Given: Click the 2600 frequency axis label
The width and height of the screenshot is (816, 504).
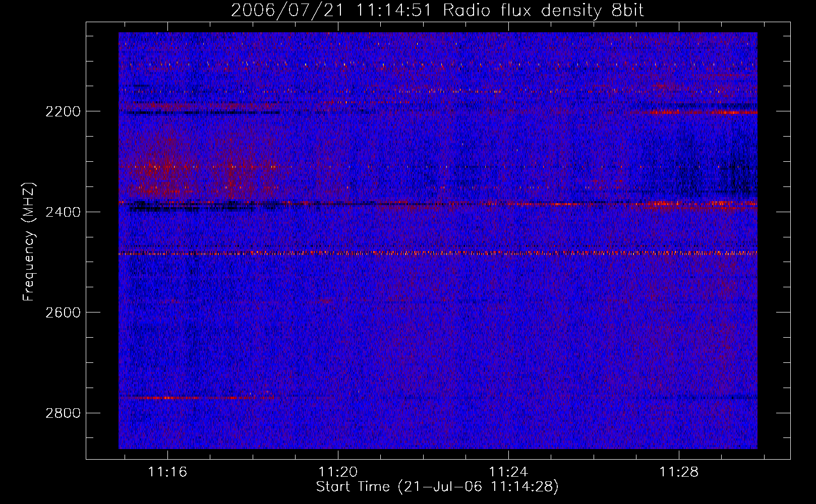Looking at the screenshot, I should pos(63,312).
